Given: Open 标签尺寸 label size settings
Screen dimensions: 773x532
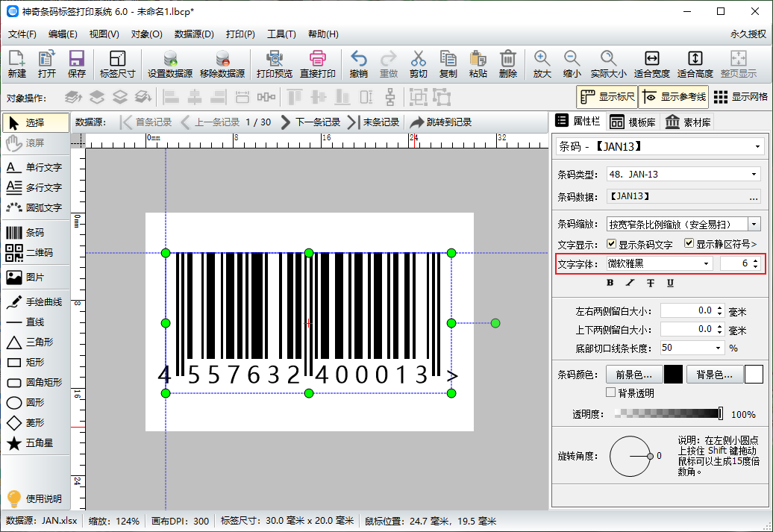Looking at the screenshot, I should pyautogui.click(x=117, y=63).
